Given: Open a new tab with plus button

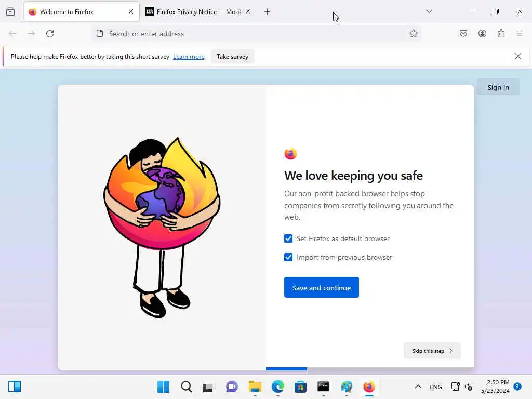Looking at the screenshot, I should click(x=268, y=12).
